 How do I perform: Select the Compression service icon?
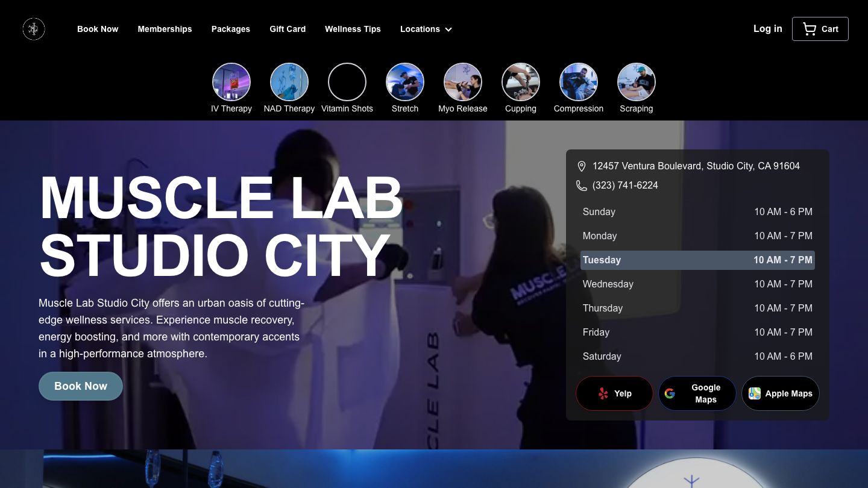579,82
